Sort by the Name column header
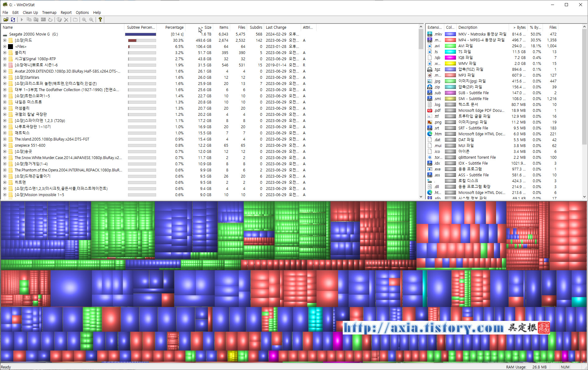Image resolution: width=588 pixels, height=370 pixels. (62, 27)
